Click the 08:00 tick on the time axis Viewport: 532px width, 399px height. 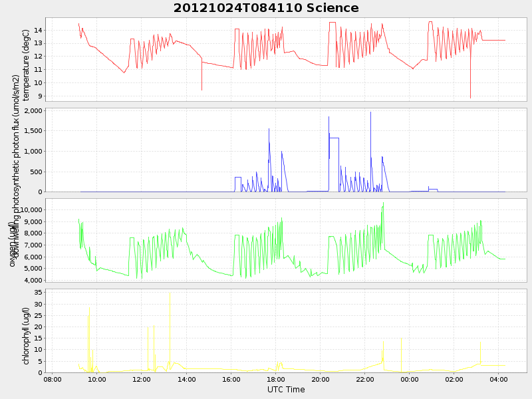point(53,380)
